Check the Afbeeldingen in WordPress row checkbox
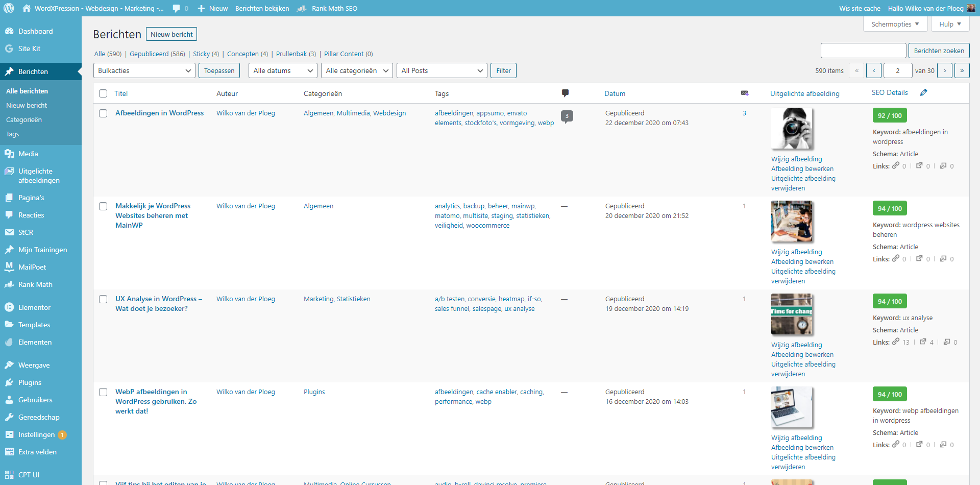This screenshot has width=980, height=485. [103, 113]
